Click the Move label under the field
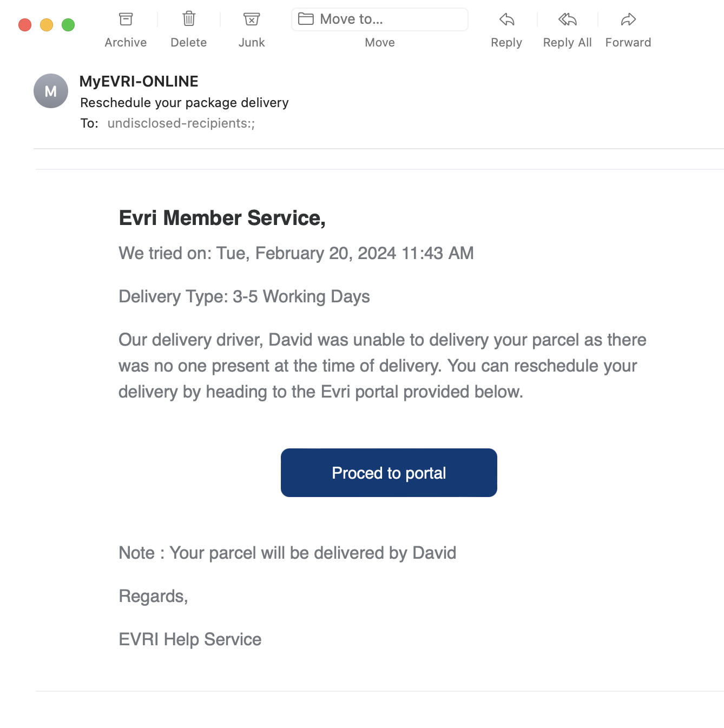 pos(379,42)
